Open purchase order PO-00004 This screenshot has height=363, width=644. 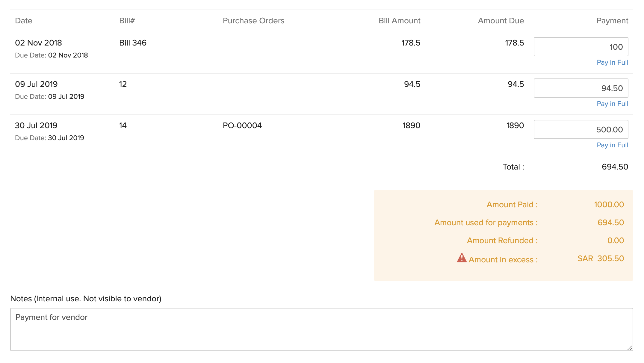point(243,125)
